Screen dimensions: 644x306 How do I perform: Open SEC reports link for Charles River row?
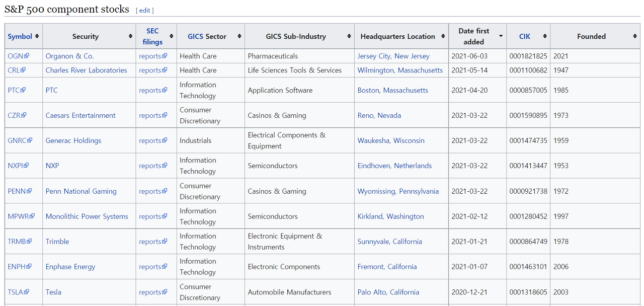[x=153, y=70]
